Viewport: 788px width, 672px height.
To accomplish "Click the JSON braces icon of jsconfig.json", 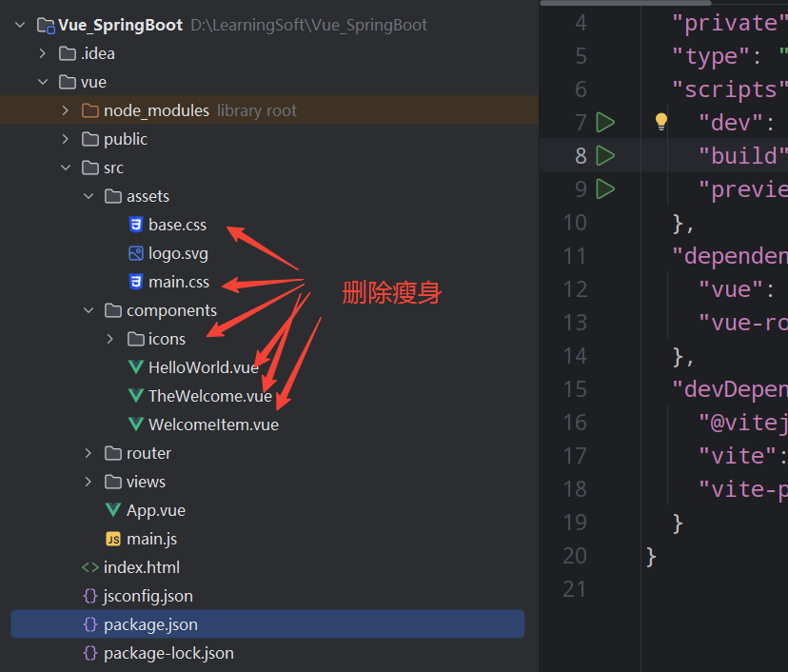I will pos(89,596).
